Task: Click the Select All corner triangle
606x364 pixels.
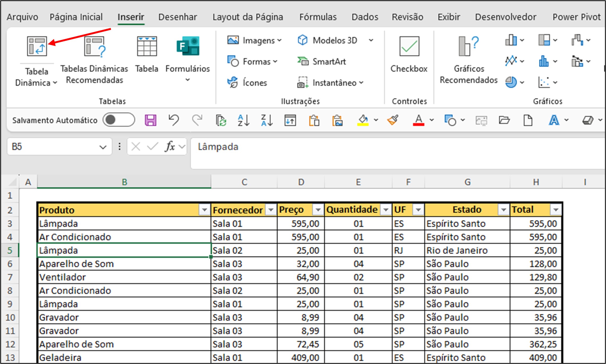Action: (12, 182)
